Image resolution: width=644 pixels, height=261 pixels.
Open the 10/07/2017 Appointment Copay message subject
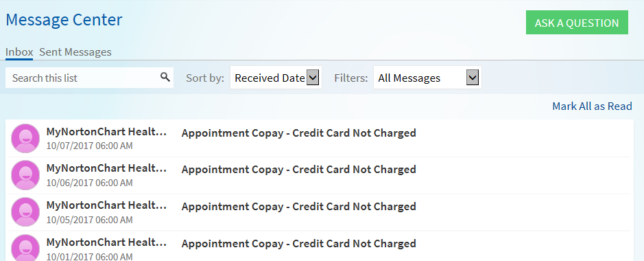point(298,133)
